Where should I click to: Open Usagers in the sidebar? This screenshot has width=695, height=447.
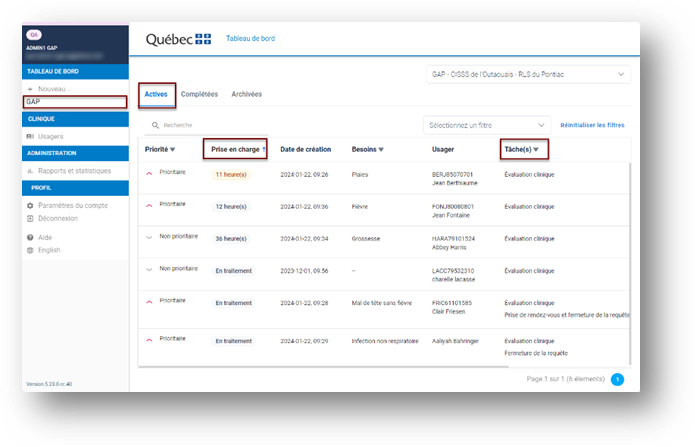(x=51, y=137)
